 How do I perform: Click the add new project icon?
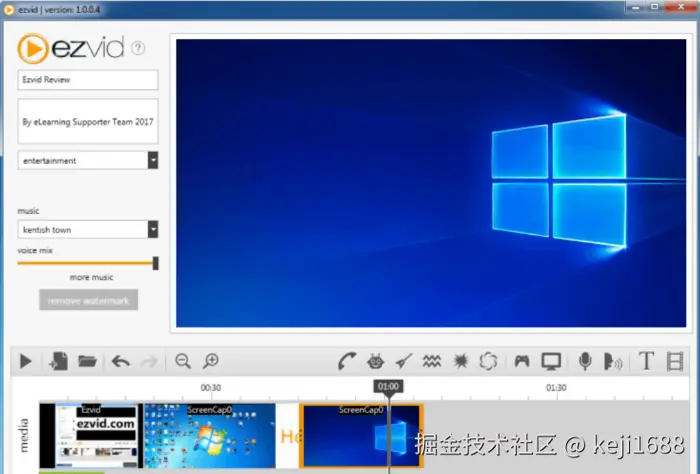[58, 361]
